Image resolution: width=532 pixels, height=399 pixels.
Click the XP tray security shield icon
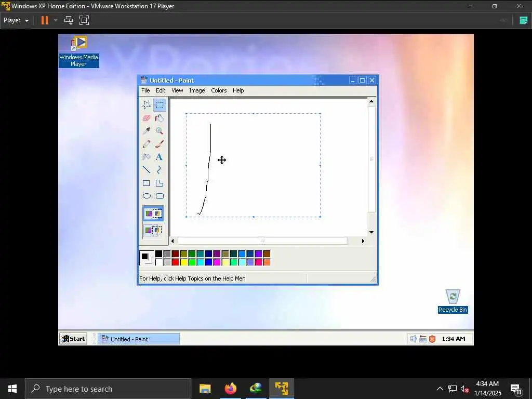pos(432,339)
